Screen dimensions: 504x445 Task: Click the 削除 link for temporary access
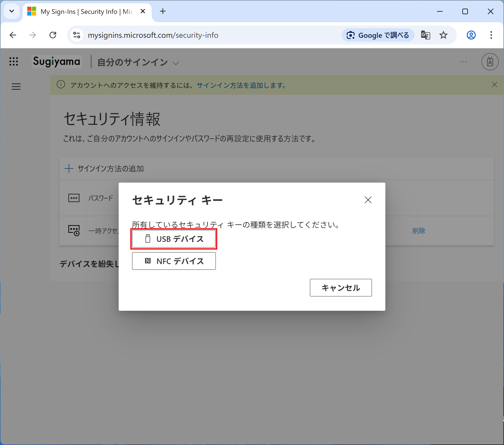pos(418,231)
